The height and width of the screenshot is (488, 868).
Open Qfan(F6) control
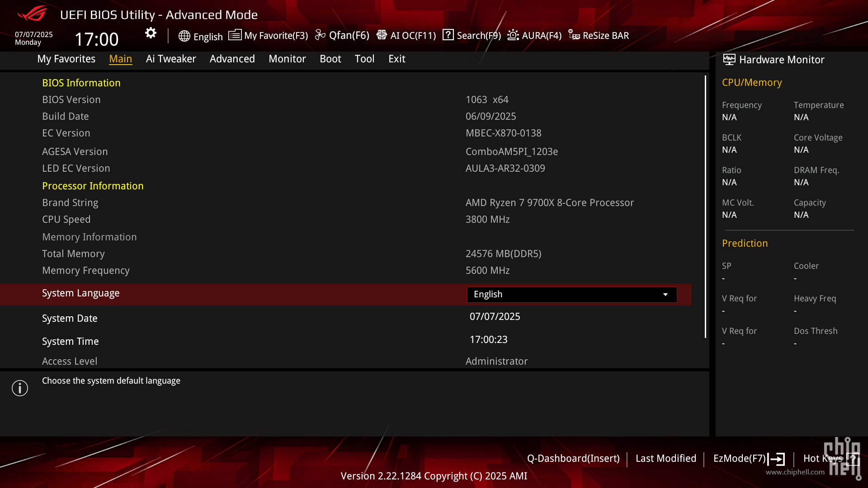tap(342, 35)
